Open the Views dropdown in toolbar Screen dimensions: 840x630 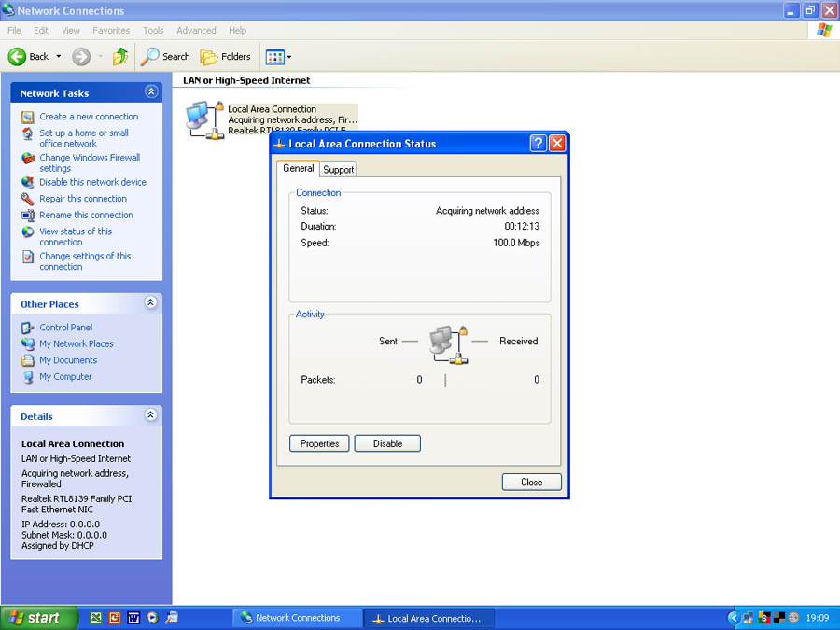click(278, 57)
